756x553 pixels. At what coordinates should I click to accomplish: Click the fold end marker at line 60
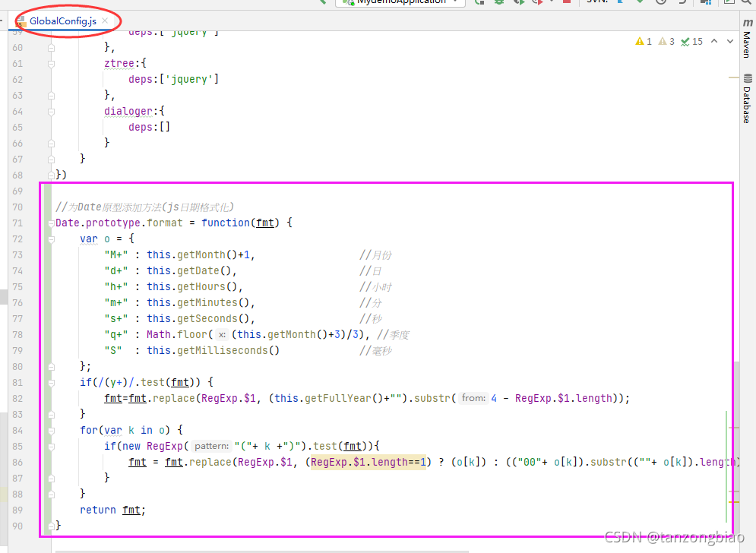tap(51, 48)
